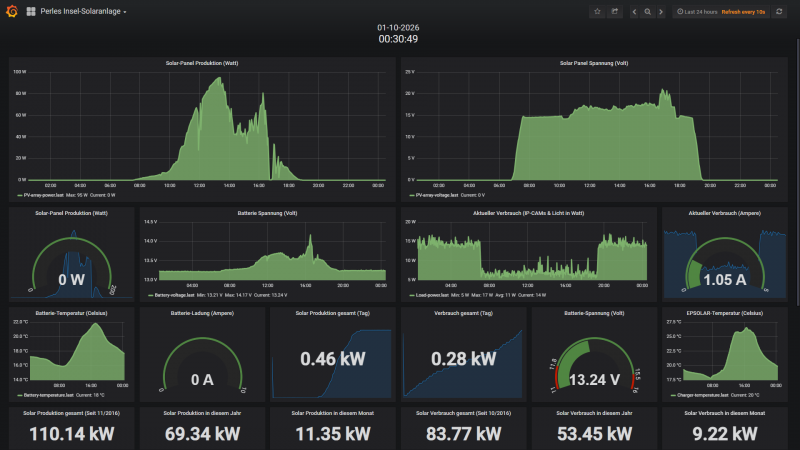Screen dimensions: 800x450
Task: Shift time range forward arrow
Action: coord(661,11)
